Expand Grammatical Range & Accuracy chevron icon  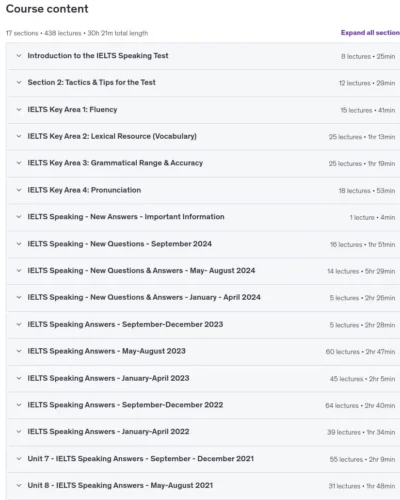[19, 163]
